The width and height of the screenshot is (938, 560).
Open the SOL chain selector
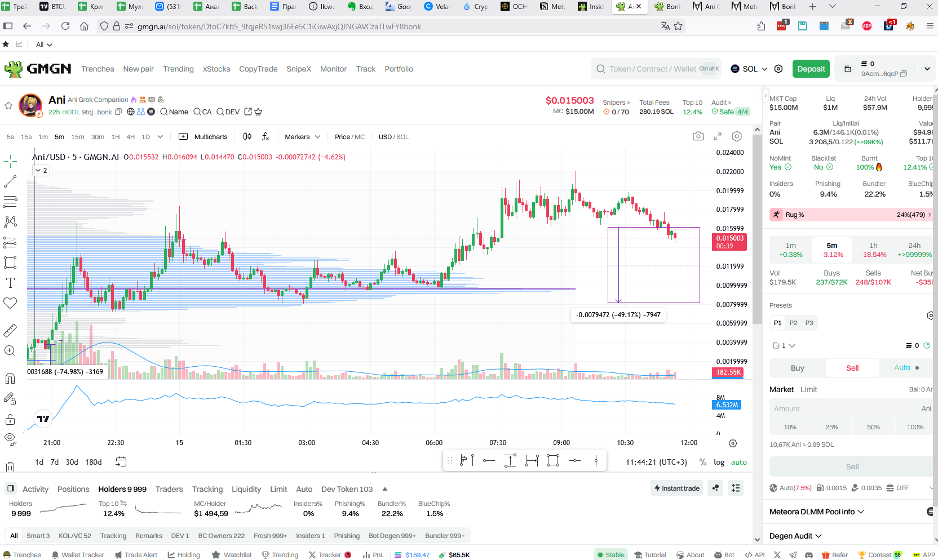(749, 69)
